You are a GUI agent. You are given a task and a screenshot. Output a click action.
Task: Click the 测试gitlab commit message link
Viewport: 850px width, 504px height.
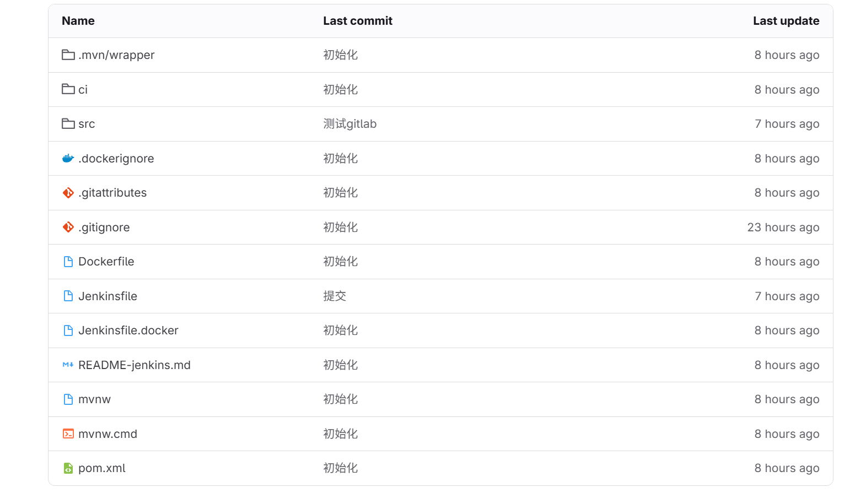pyautogui.click(x=350, y=124)
